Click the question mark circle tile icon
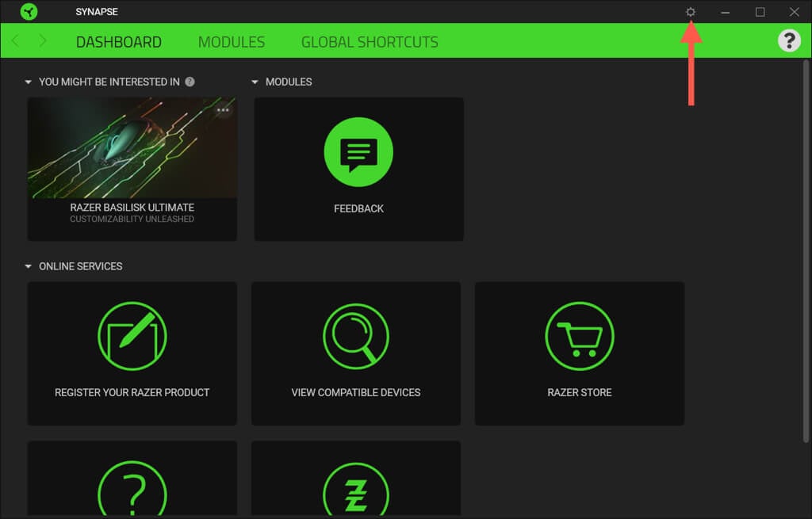The width and height of the screenshot is (812, 519). (x=132, y=488)
